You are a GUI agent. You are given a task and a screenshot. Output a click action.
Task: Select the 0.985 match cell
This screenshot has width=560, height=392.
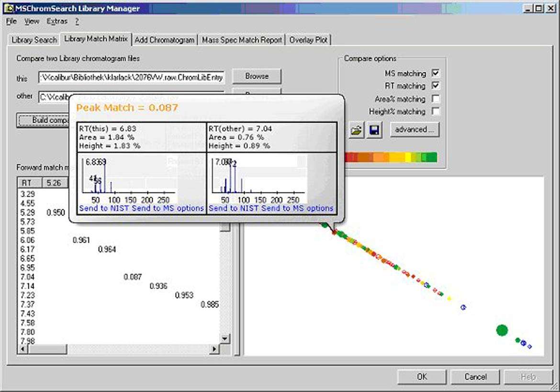point(210,305)
